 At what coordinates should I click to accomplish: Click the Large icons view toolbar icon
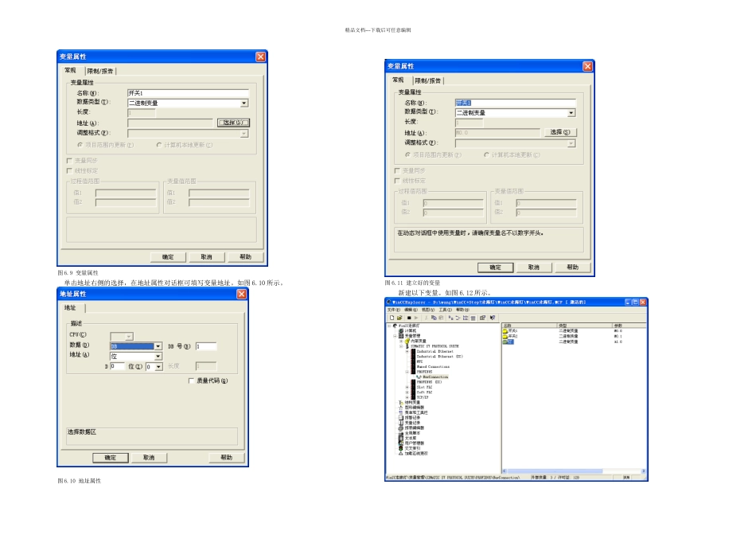[450, 318]
